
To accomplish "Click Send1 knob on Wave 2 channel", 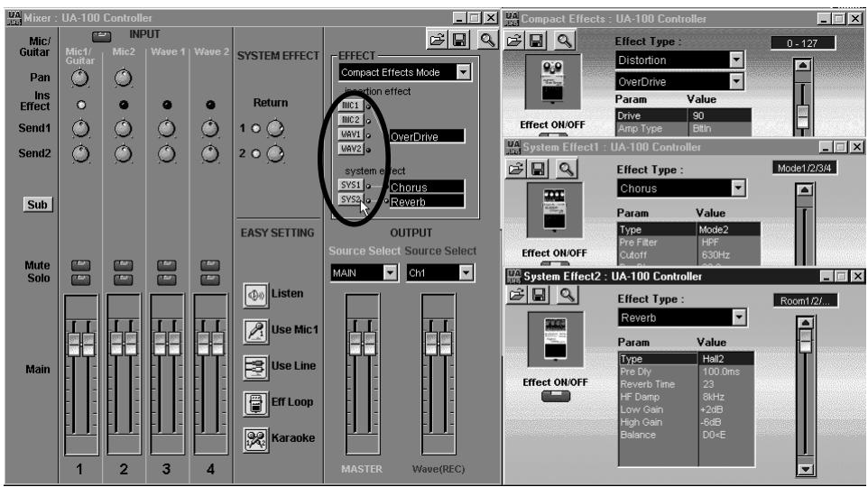I will 210,129.
